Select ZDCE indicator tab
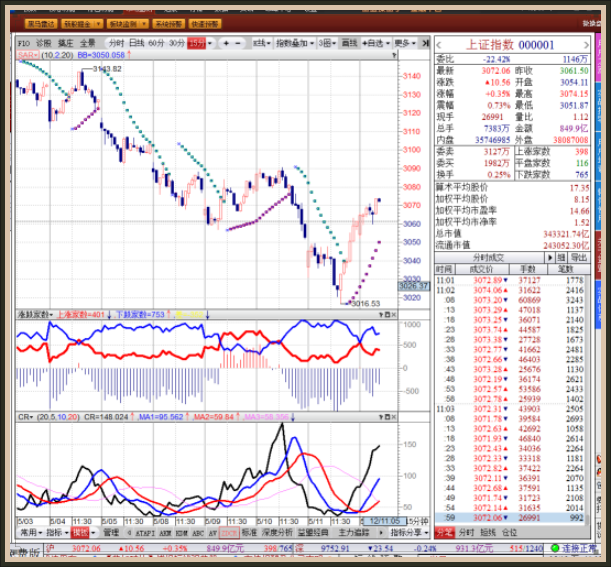This screenshot has width=611, height=567. coord(229,533)
